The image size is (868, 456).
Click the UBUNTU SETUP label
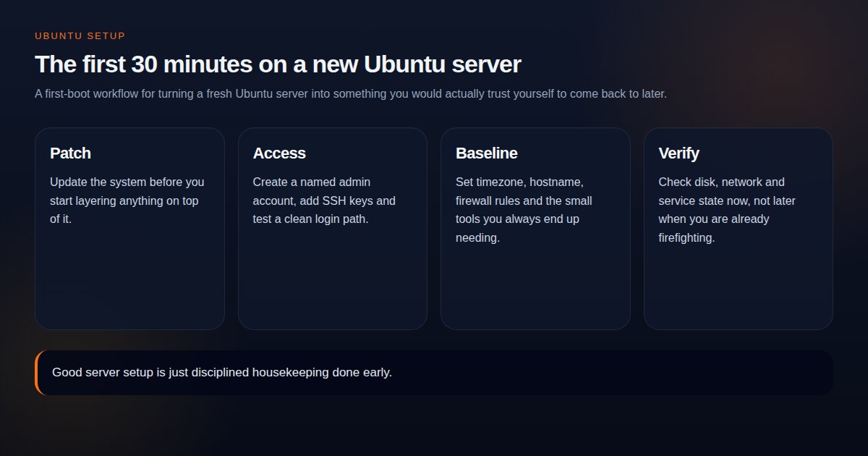coord(80,35)
